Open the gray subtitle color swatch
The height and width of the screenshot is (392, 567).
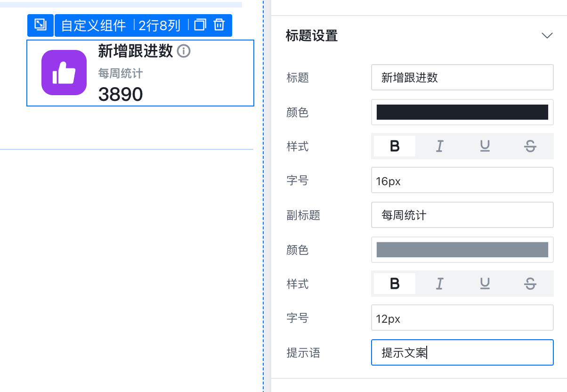pyautogui.click(x=462, y=250)
